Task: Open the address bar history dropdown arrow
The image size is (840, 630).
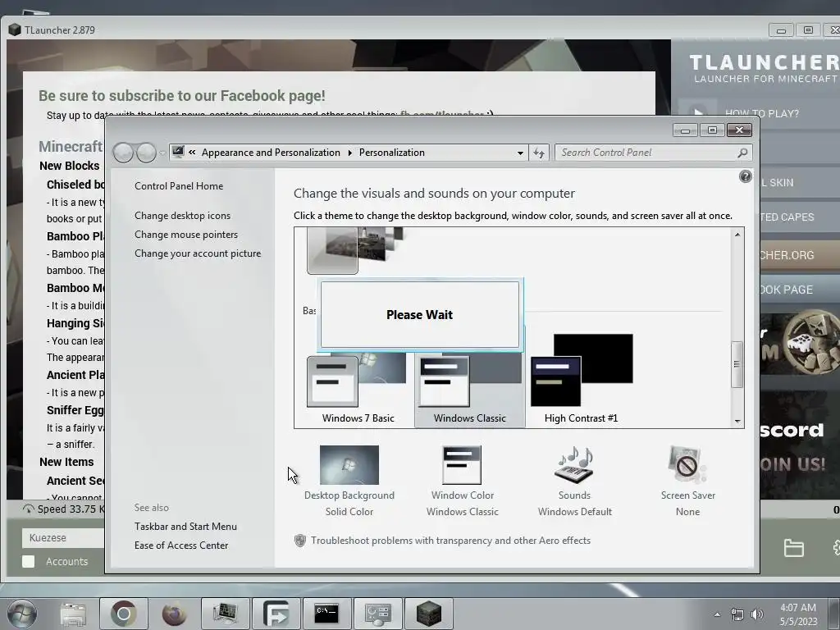Action: [x=519, y=153]
